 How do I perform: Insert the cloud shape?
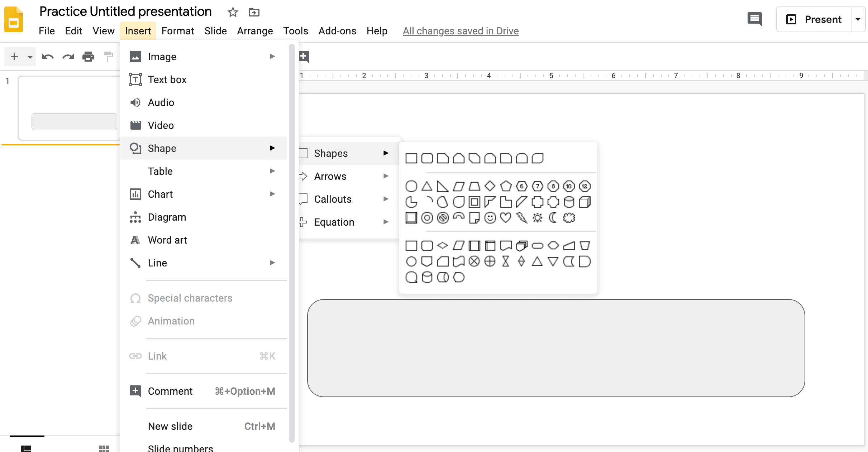pos(569,218)
